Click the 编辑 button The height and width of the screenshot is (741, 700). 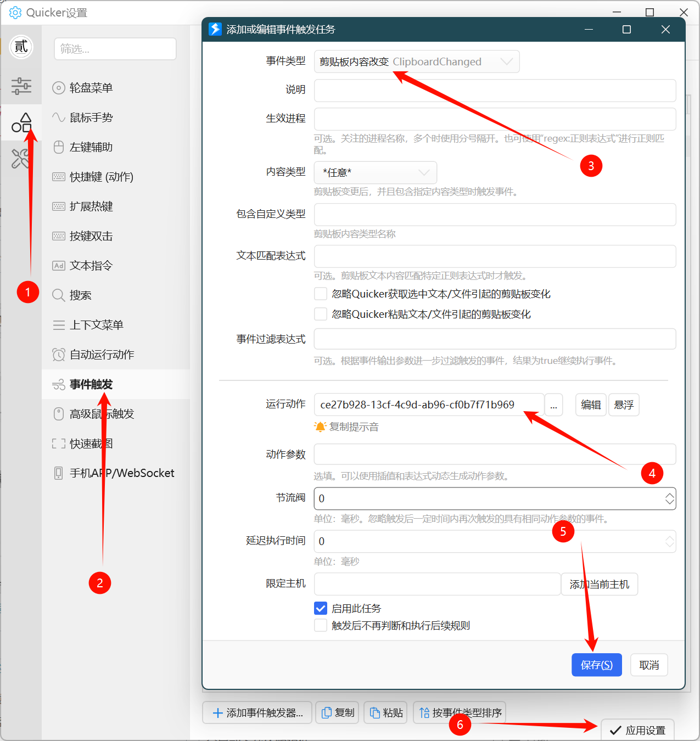point(591,405)
